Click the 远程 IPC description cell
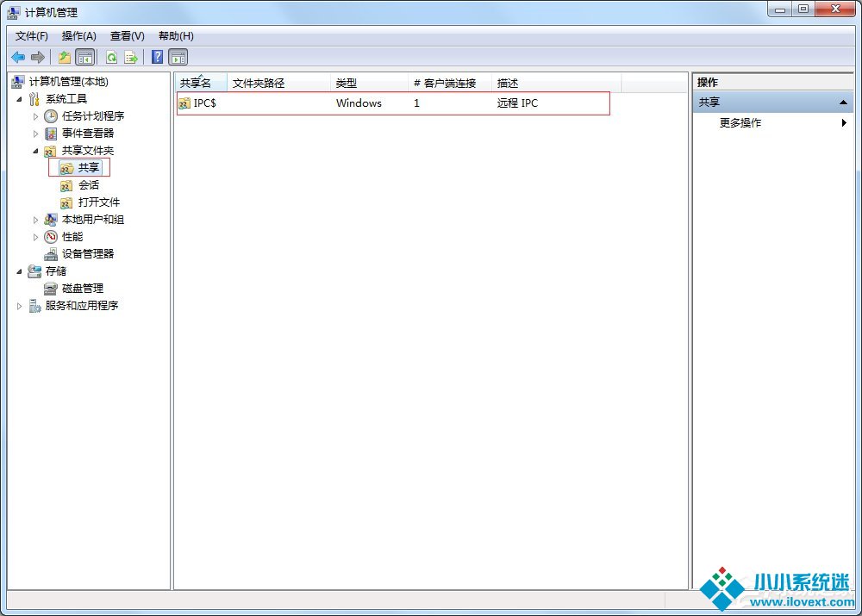Image resolution: width=862 pixels, height=616 pixels. click(517, 103)
